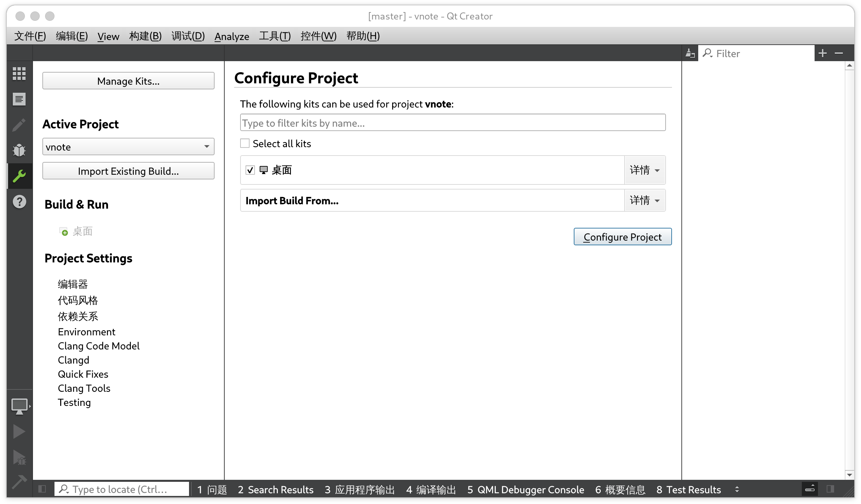Open Design mode pencil icon
Image resolution: width=861 pixels, height=504 pixels.
[19, 125]
